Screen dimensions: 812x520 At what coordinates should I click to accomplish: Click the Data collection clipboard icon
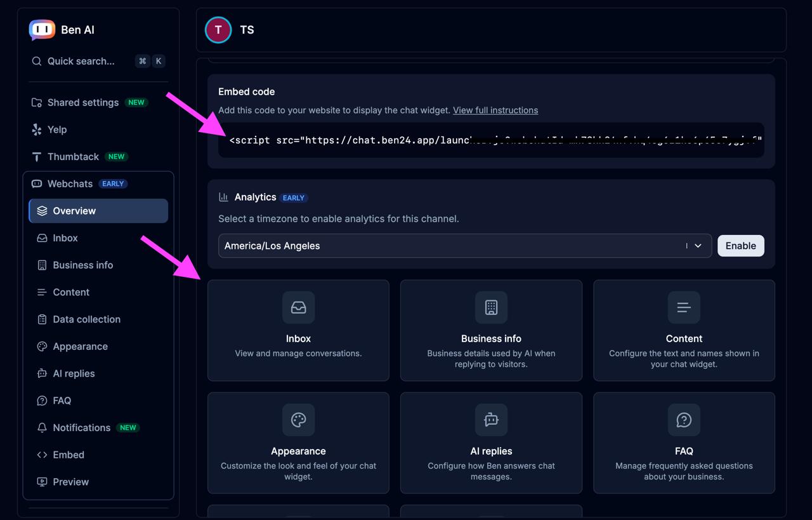42,319
